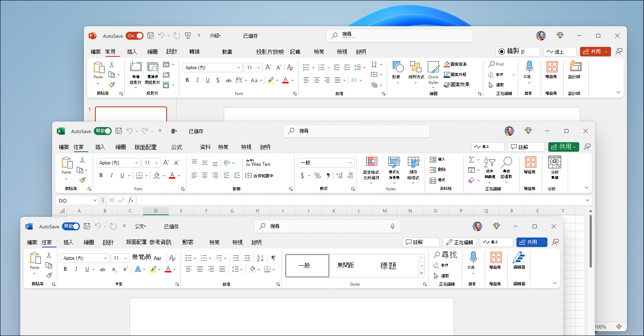644x336 pixels.
Task: Click Dictate microphone in PowerPoint ribbon
Action: pos(529,67)
